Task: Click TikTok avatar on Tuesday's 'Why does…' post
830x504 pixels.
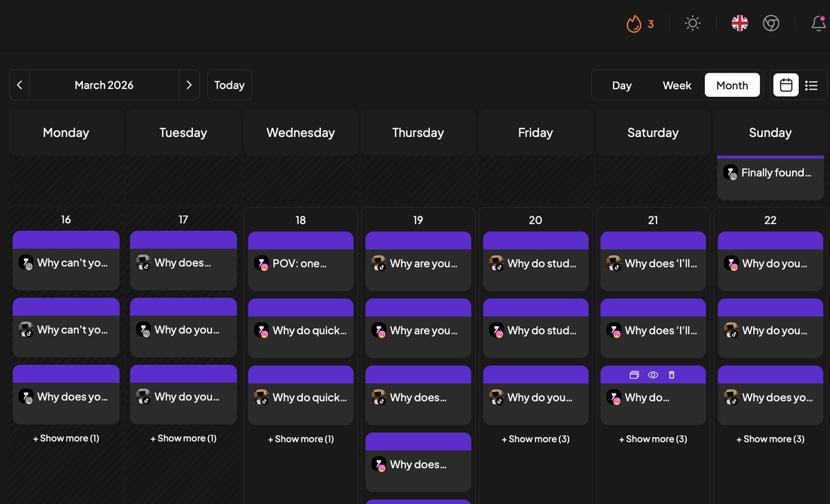Action: pos(143,263)
